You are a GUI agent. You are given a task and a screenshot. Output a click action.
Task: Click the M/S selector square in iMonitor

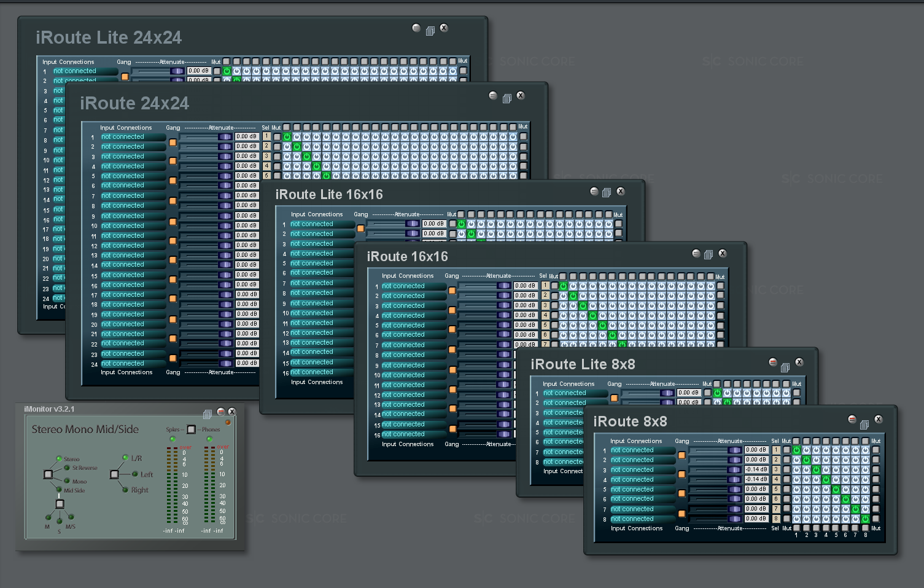(x=60, y=504)
